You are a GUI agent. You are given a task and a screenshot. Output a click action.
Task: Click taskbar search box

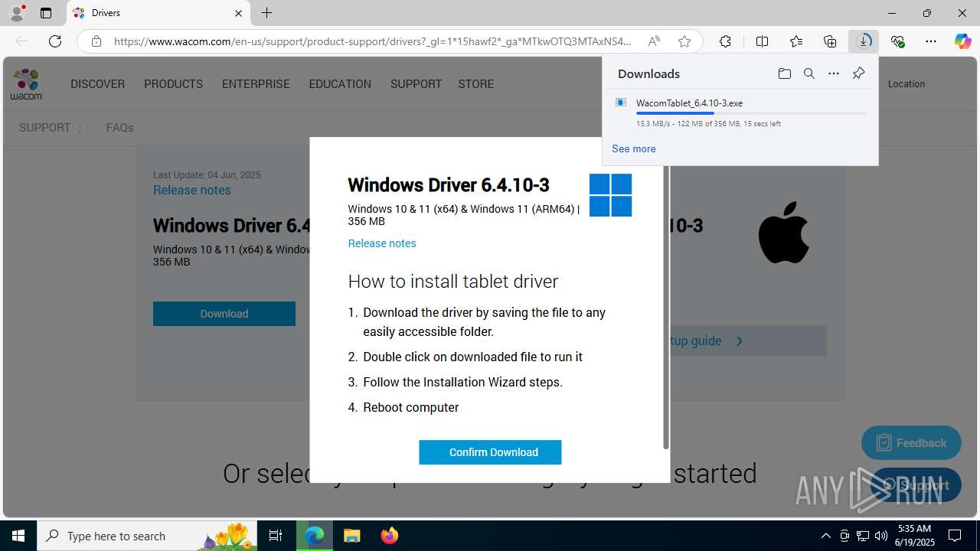click(147, 536)
